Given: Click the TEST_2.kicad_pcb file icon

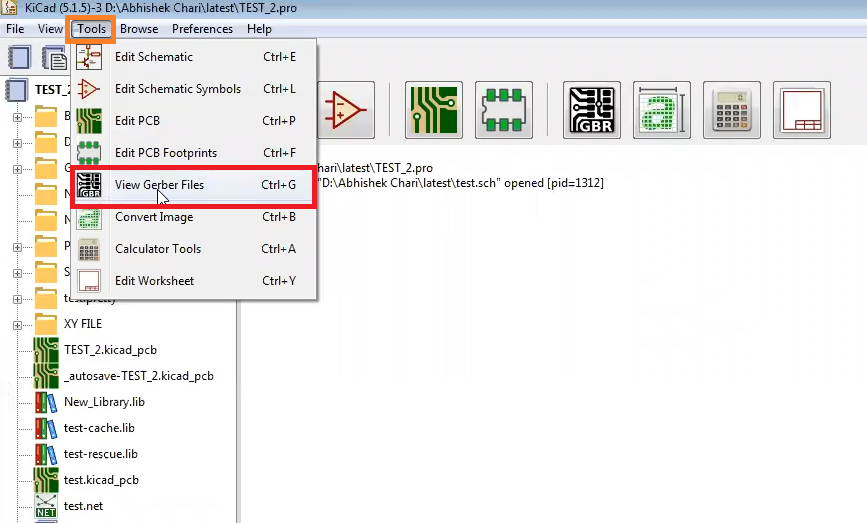Looking at the screenshot, I should coord(46,350).
